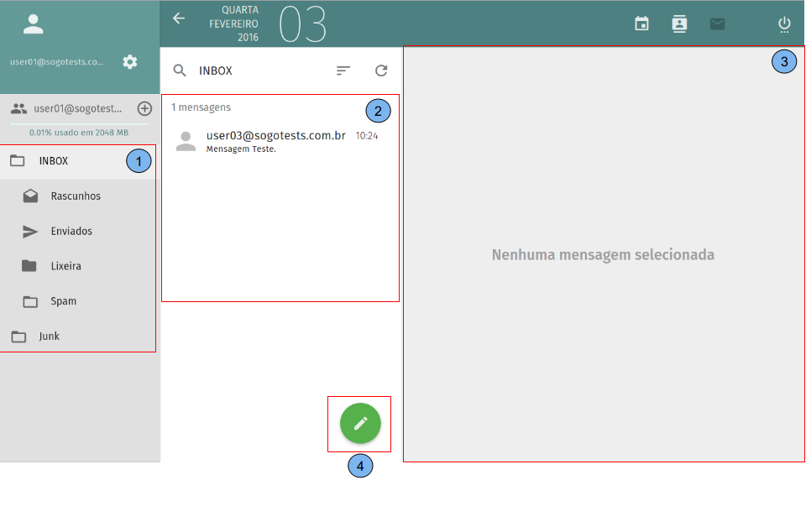806x532 pixels.
Task: Click the user avatar icon at top left
Action: (34, 24)
